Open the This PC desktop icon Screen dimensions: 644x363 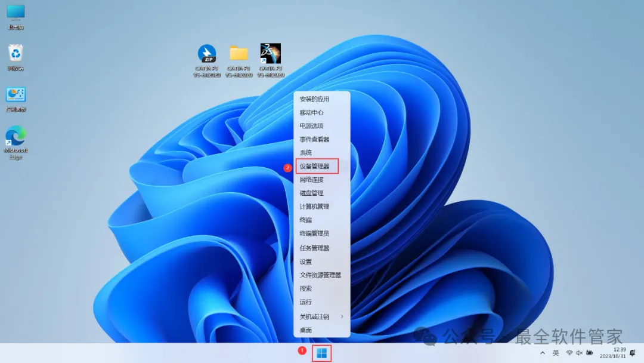(16, 17)
